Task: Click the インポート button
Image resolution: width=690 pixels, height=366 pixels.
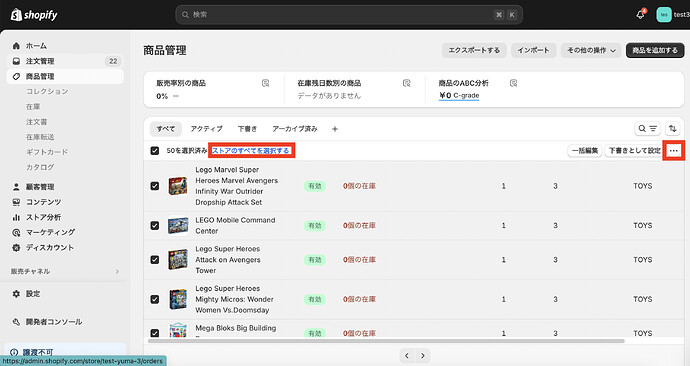Action: pos(533,50)
